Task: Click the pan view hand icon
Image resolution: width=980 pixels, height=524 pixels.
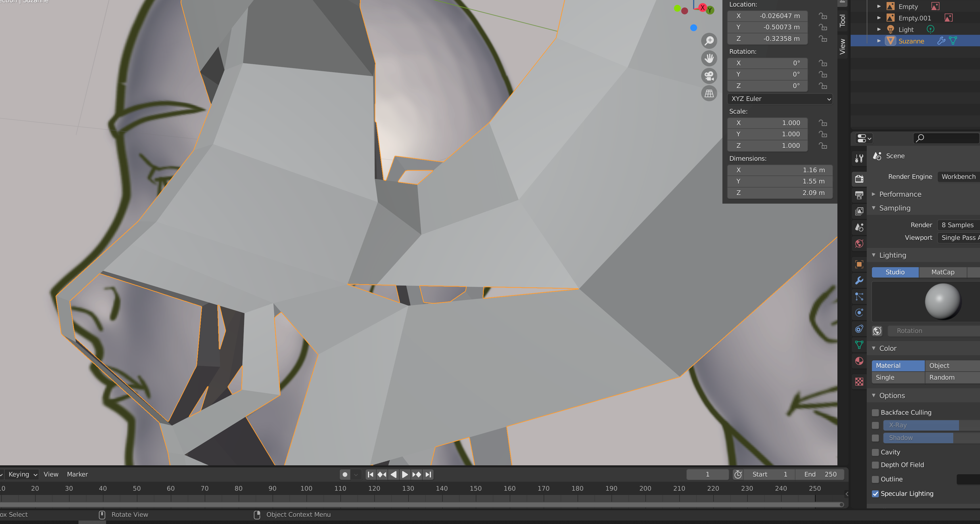Action: pyautogui.click(x=709, y=58)
